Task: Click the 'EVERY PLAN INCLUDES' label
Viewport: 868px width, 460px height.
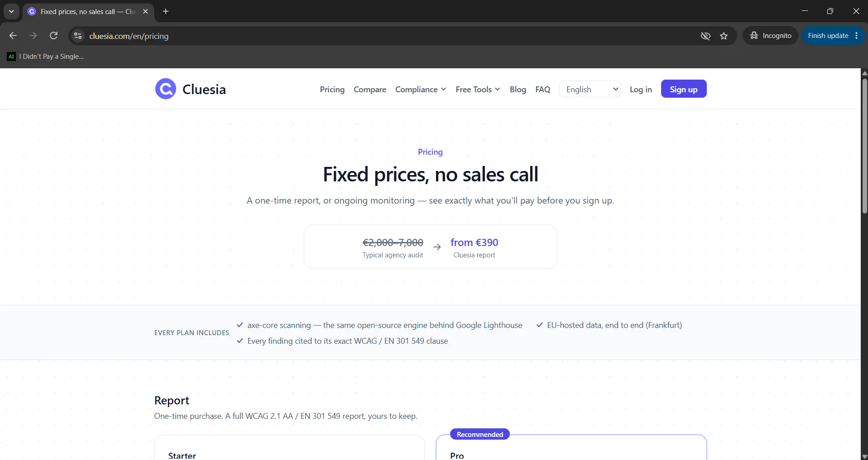Action: pyautogui.click(x=192, y=333)
